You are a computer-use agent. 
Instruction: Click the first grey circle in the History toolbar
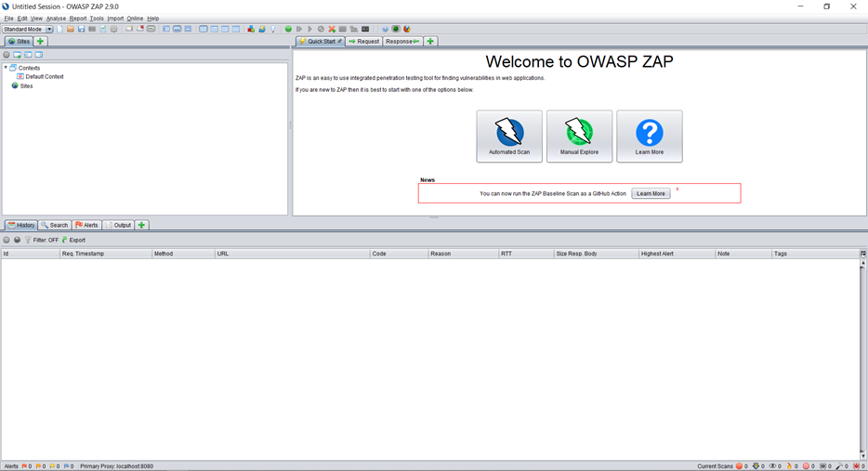(x=7, y=241)
